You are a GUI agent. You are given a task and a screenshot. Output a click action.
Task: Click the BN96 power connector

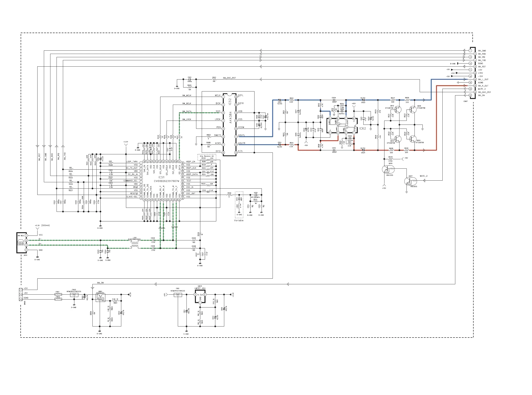click(x=21, y=295)
